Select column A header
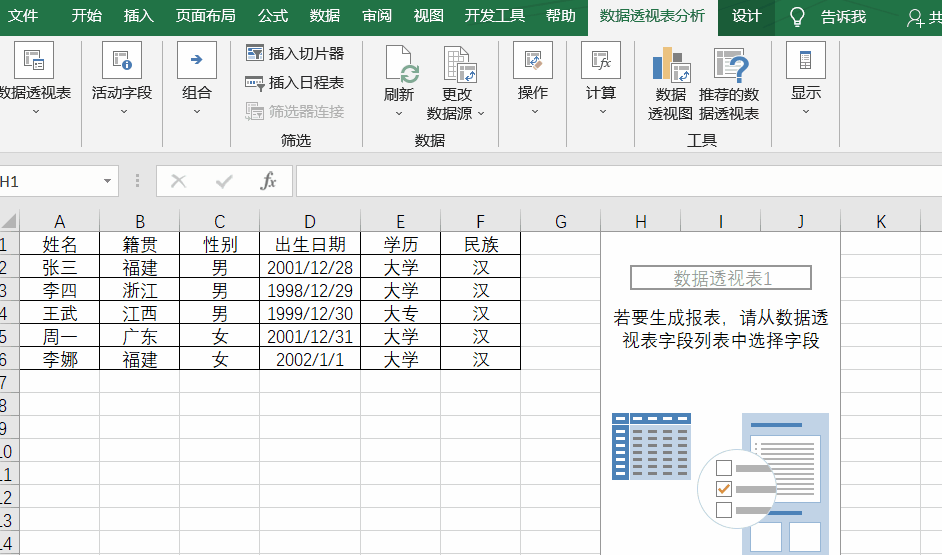The image size is (942, 555). 59,222
